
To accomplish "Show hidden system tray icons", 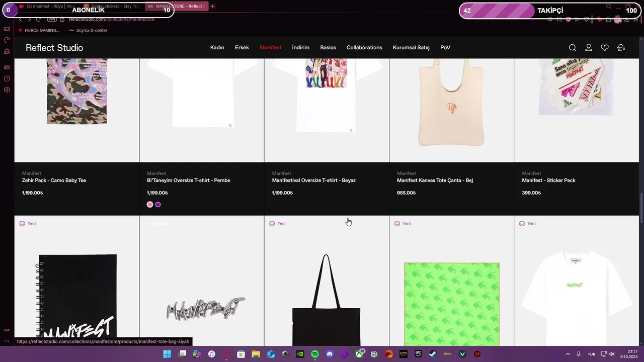I will [x=568, y=354].
